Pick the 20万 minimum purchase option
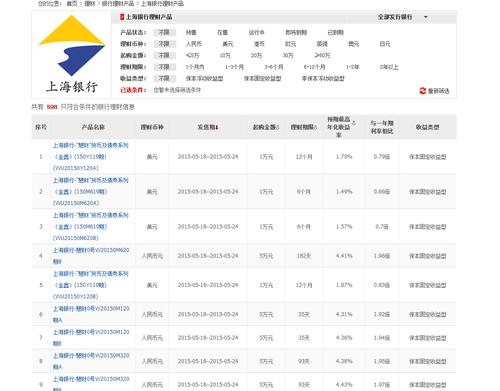Image resolution: width=500 pixels, height=391 pixels. 256,55
